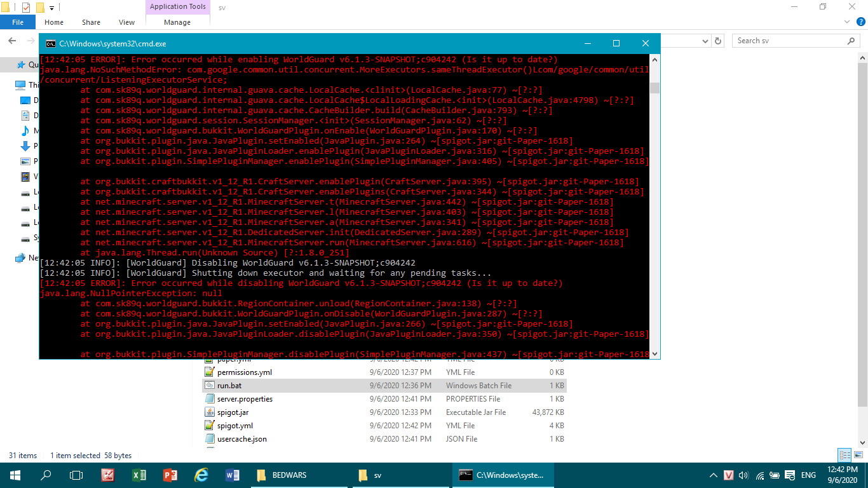Open the Quick Access Toolbar customize dropdown

tap(51, 8)
